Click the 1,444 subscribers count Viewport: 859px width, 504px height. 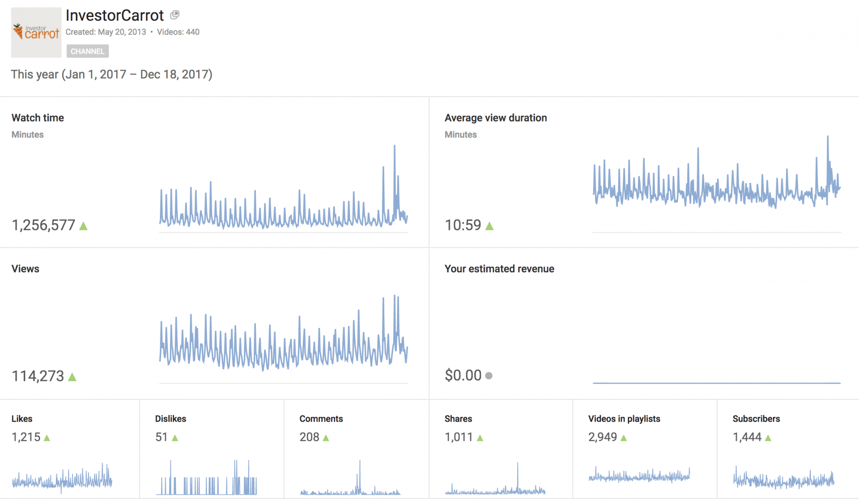coord(747,437)
